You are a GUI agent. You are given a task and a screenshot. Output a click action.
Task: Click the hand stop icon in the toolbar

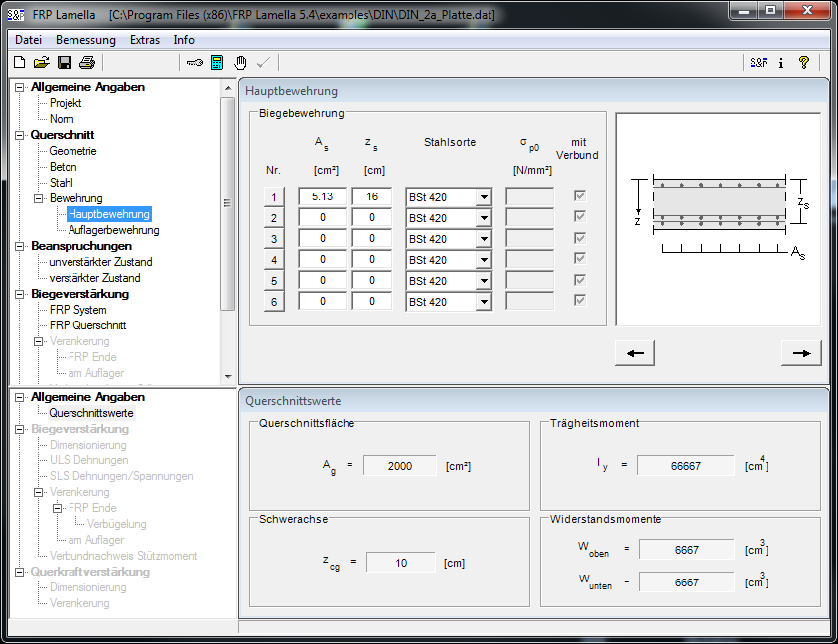[x=240, y=63]
